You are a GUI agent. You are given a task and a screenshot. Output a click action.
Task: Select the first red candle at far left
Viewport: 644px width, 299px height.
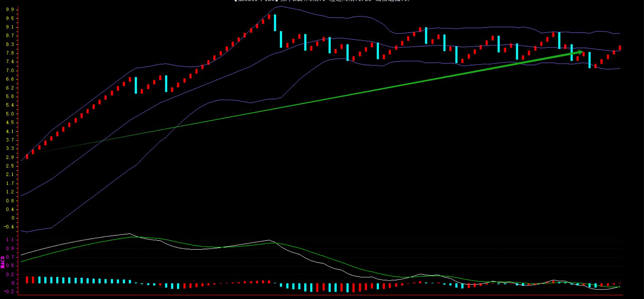(x=27, y=156)
